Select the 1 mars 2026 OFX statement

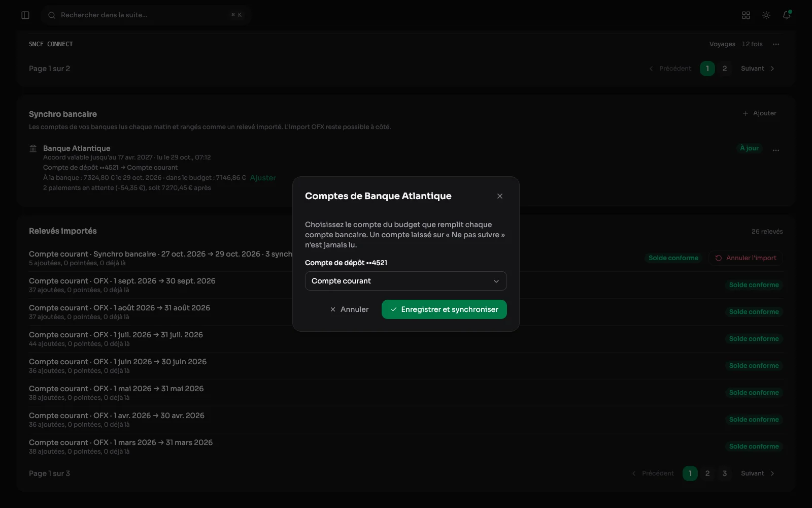pyautogui.click(x=406, y=447)
